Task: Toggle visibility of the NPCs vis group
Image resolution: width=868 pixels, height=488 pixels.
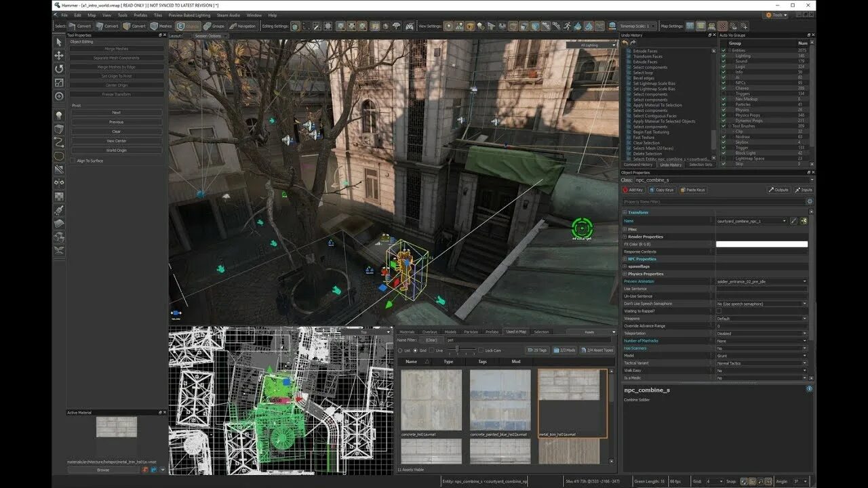Action: click(724, 83)
